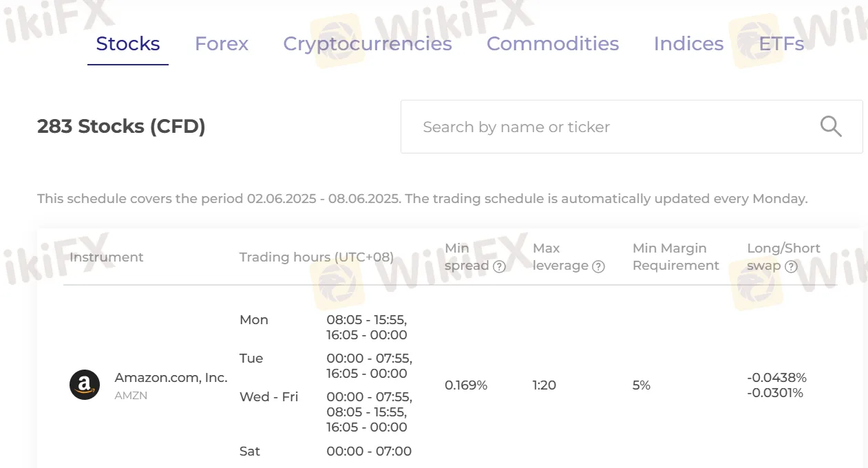Image resolution: width=868 pixels, height=468 pixels.
Task: Go to the Indices tab
Action: pos(688,44)
